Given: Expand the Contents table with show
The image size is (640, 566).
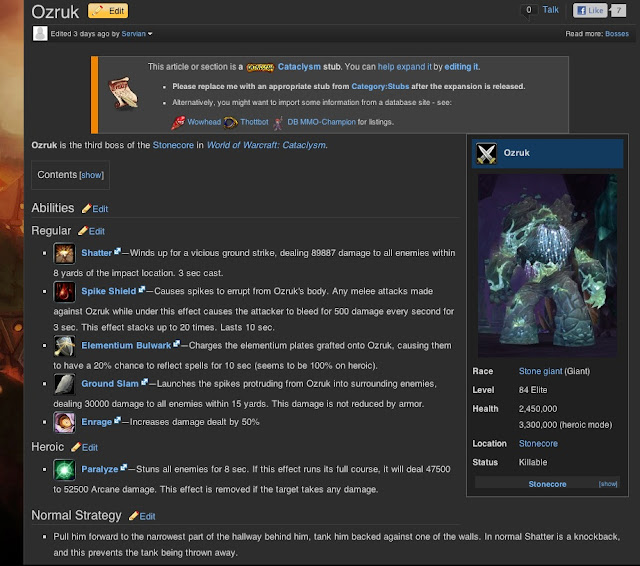Looking at the screenshot, I should coord(91,175).
